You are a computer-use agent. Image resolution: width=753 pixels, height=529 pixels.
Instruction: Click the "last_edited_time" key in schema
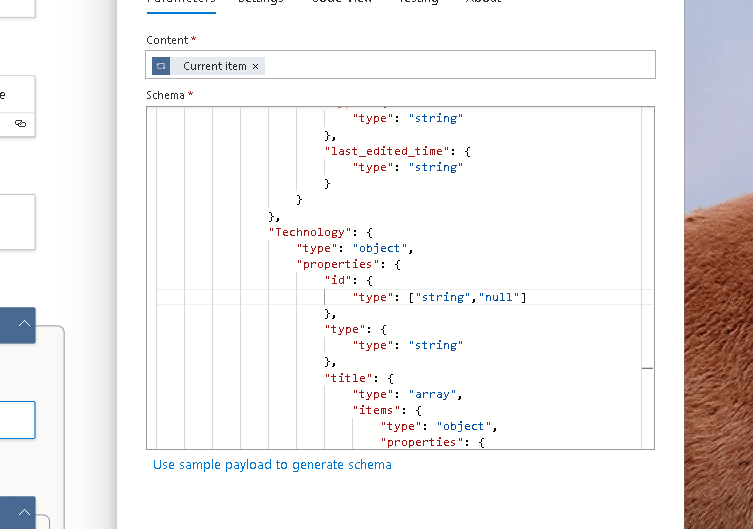387,151
